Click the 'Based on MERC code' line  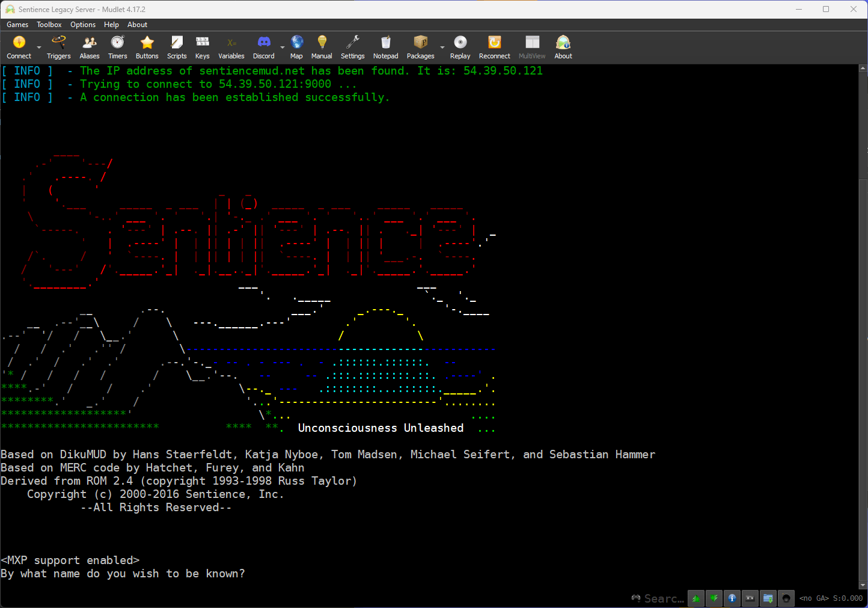click(x=153, y=468)
